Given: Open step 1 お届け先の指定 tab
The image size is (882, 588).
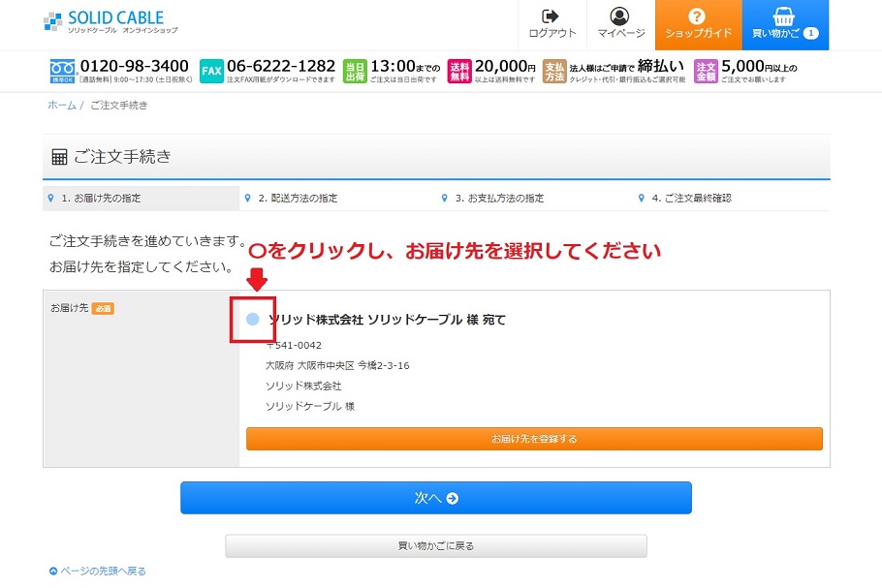Looking at the screenshot, I should click(x=141, y=198).
